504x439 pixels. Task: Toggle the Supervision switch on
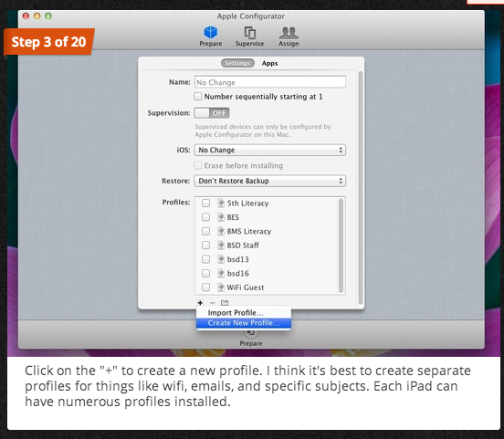click(x=212, y=113)
